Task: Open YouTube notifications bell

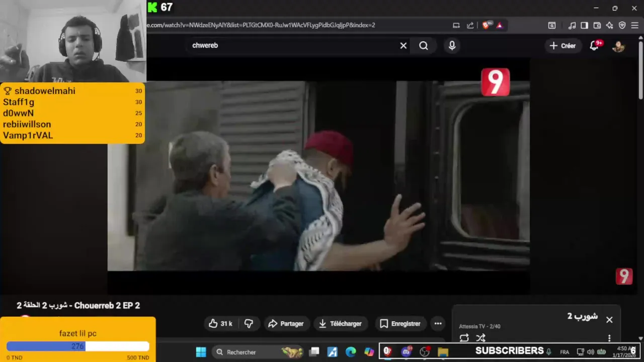Action: 595,46
